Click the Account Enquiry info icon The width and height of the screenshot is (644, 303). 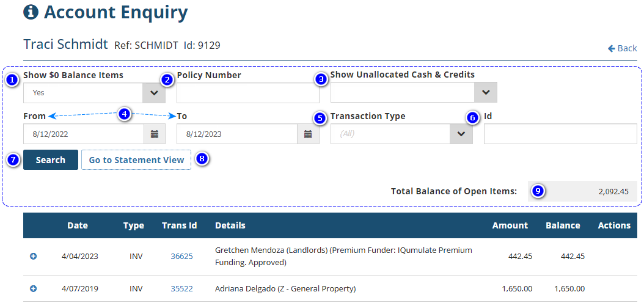pyautogui.click(x=31, y=12)
